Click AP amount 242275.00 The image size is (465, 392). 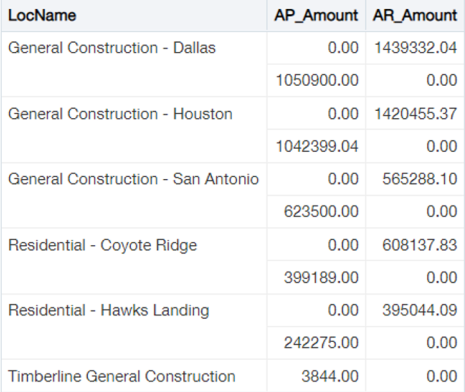pyautogui.click(x=321, y=343)
